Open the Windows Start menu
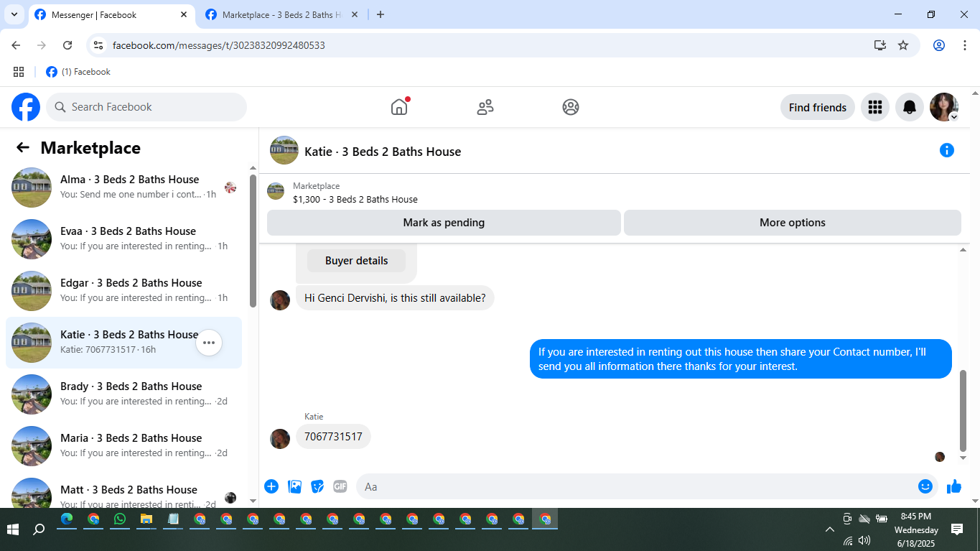Viewport: 980px width, 551px height. pyautogui.click(x=13, y=529)
